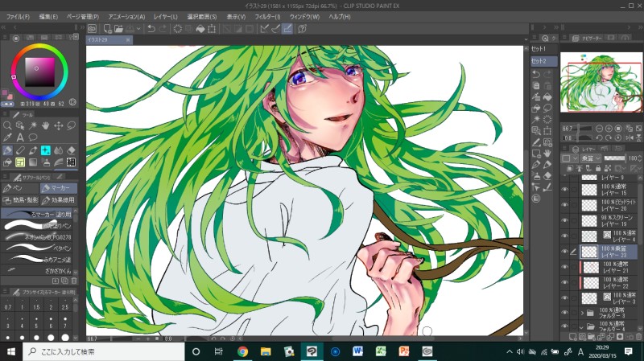Select eraser icon in quick access panel
644x361 pixels.
click(547, 175)
